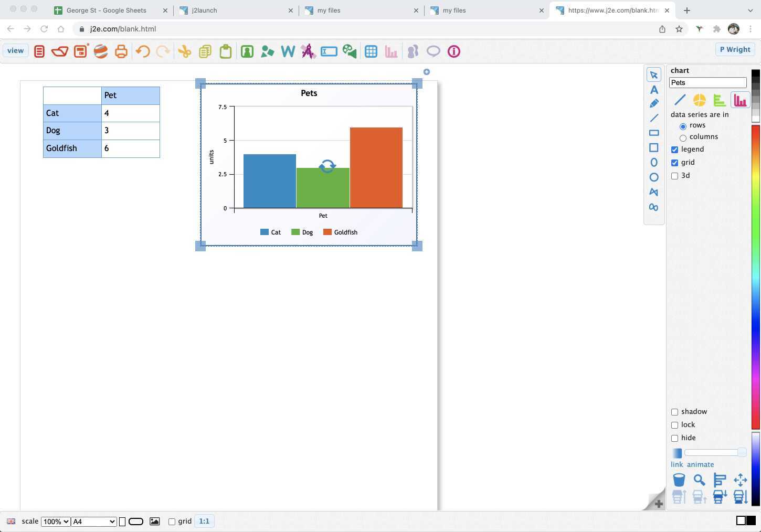Pick the Pencil tool
The height and width of the screenshot is (532, 761).
click(654, 103)
